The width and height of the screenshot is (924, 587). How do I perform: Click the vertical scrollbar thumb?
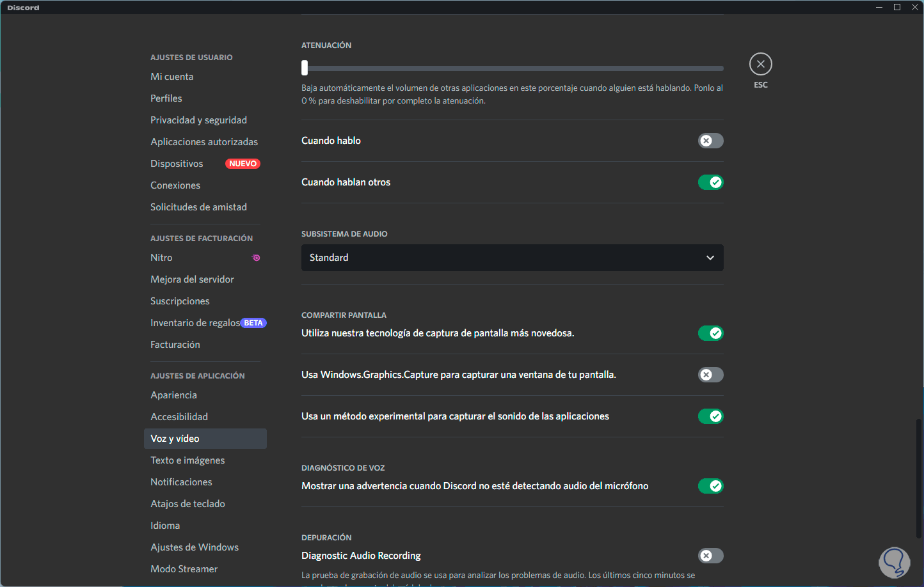(x=919, y=478)
